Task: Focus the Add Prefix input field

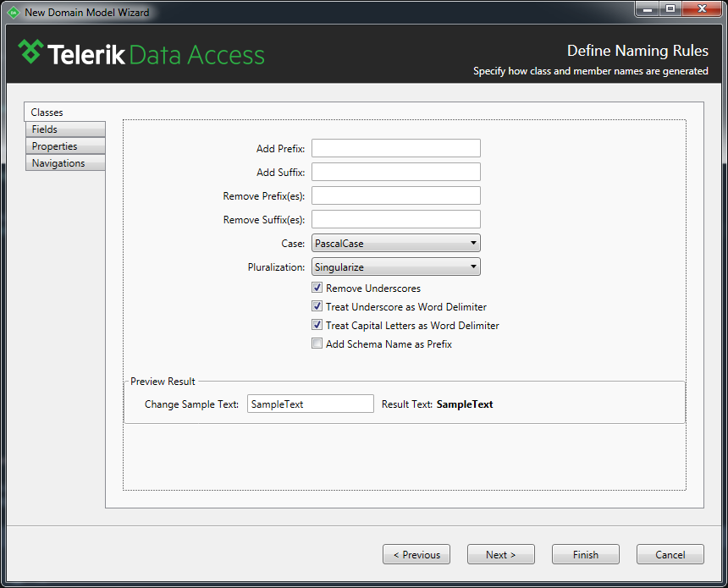Action: (396, 148)
